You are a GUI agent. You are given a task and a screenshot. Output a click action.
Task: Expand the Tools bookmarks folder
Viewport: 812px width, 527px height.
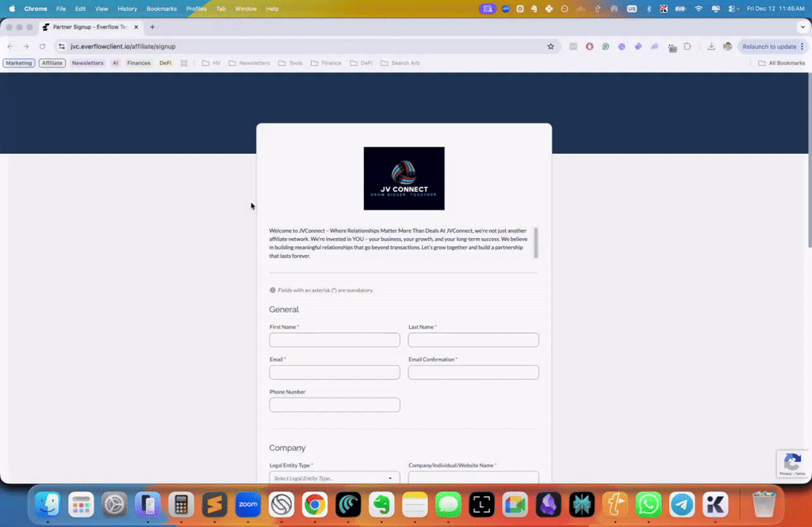[x=290, y=63]
